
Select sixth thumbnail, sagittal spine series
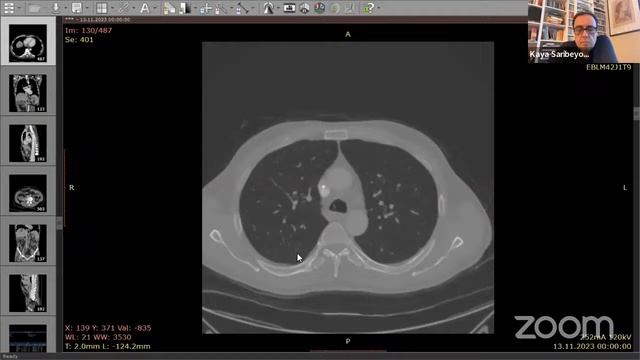(28, 293)
